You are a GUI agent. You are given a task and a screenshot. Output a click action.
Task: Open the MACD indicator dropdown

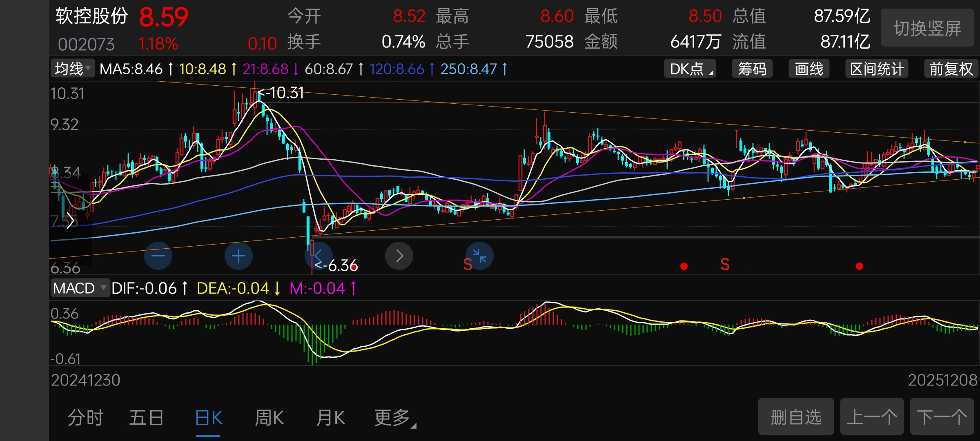pyautogui.click(x=80, y=288)
